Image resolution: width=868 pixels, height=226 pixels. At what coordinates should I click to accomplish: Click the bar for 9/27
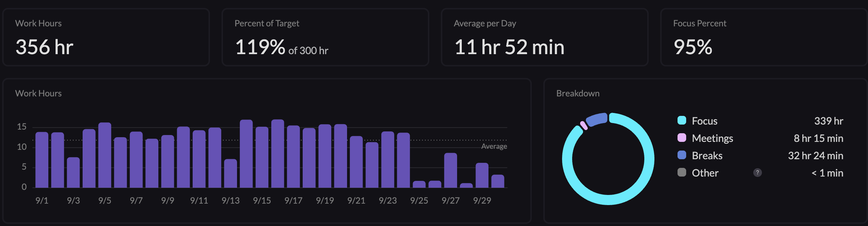tap(451, 170)
